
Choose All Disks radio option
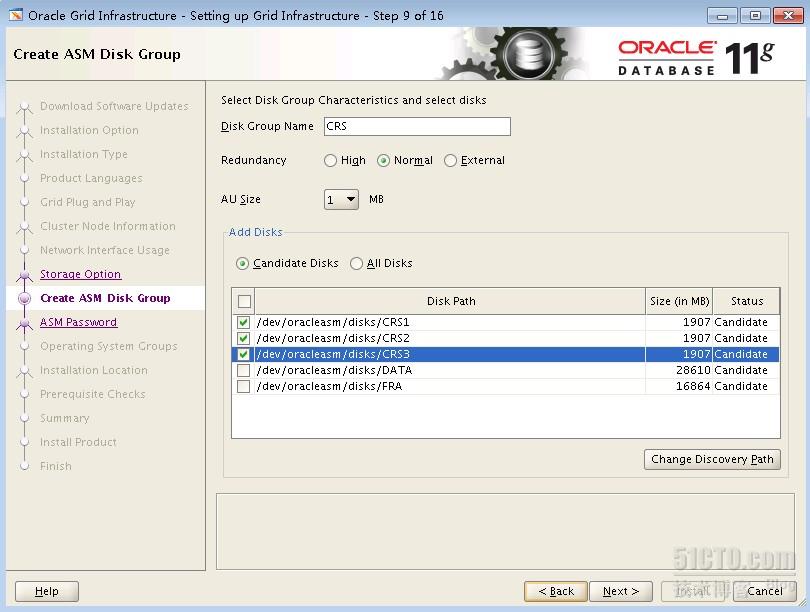click(356, 263)
